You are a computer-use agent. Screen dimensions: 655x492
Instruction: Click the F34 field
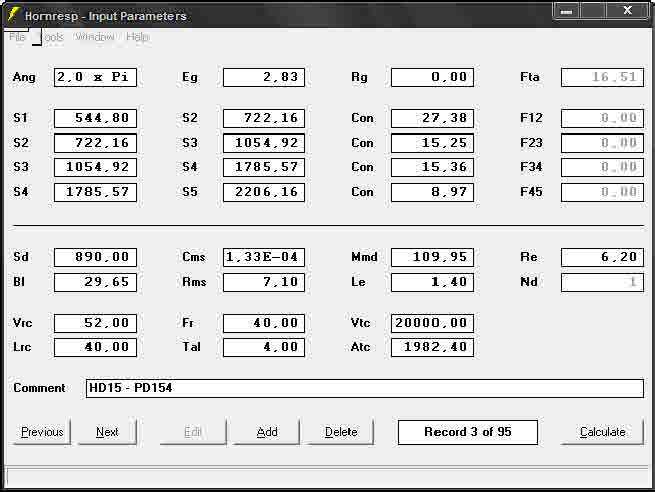tap(602, 167)
